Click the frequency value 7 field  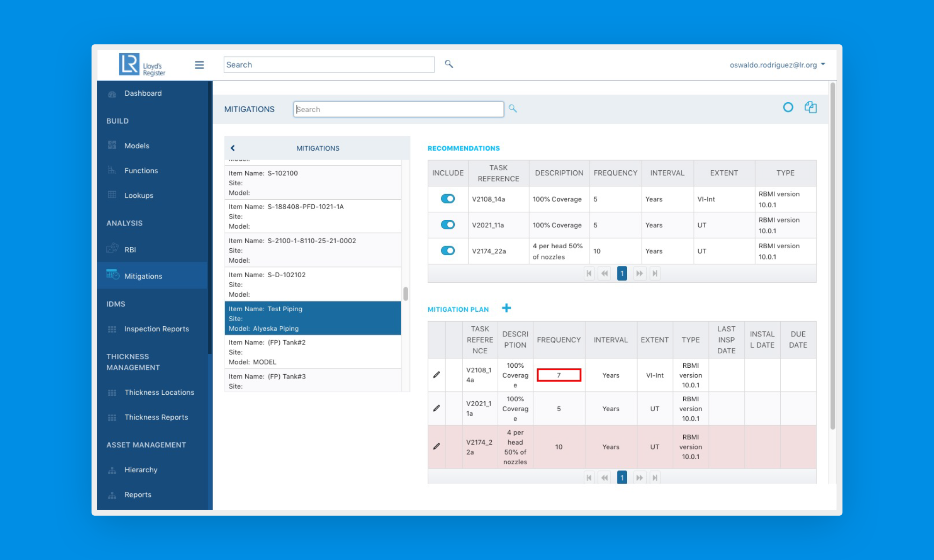tap(559, 375)
